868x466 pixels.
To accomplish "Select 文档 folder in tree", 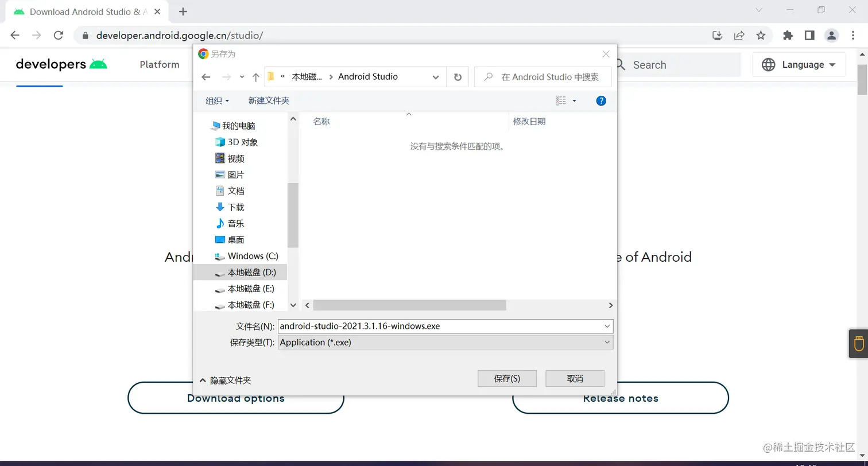I will pos(230,191).
